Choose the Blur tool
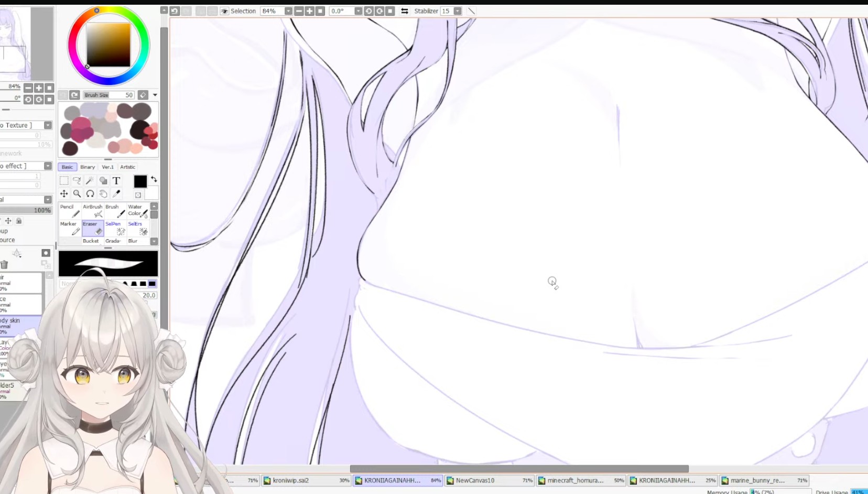 pos(138,241)
